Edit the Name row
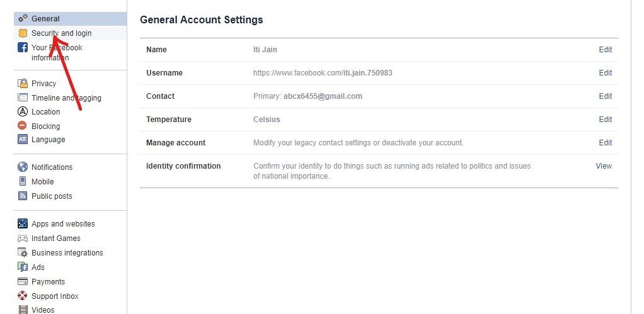Screen dimensions: 644x314 pyautogui.click(x=606, y=50)
